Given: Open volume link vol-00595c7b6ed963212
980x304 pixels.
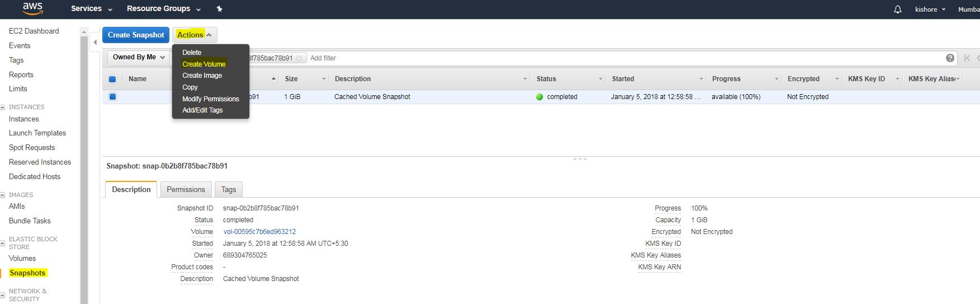Looking at the screenshot, I should (x=259, y=232).
